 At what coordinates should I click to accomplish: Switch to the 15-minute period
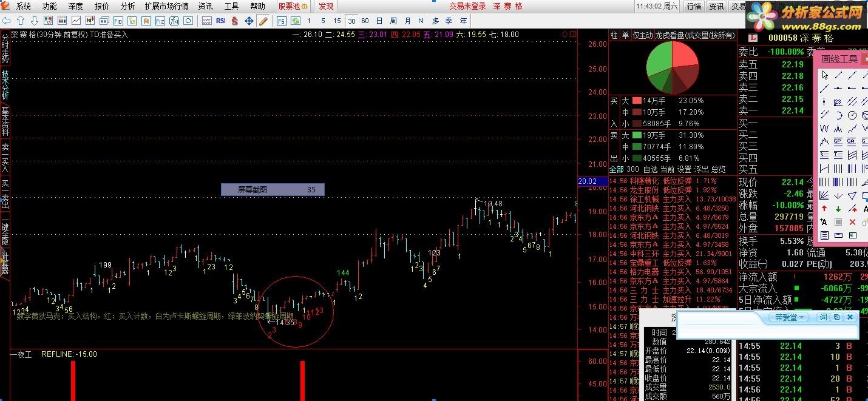pyautogui.click(x=337, y=21)
